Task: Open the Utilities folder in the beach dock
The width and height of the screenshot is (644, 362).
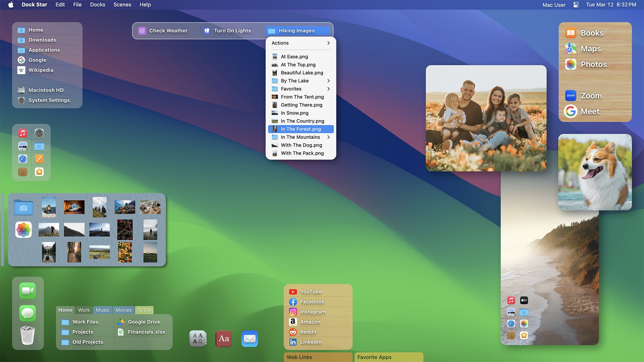Action: (524, 312)
